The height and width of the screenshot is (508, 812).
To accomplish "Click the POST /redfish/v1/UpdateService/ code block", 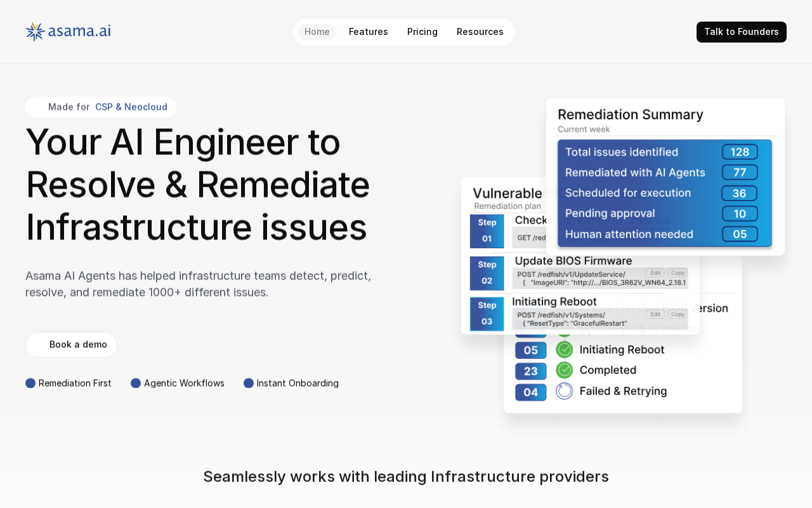I will pyautogui.click(x=600, y=278).
